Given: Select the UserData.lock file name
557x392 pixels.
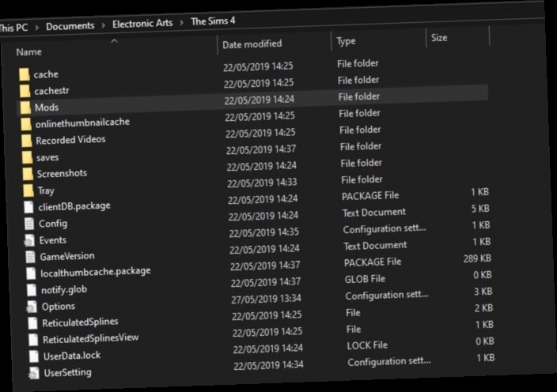Looking at the screenshot, I should (72, 356).
